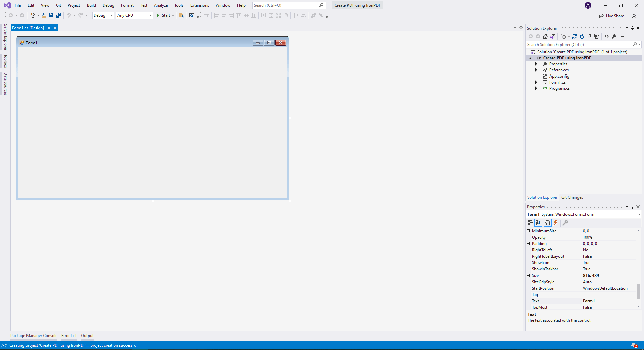Image resolution: width=644 pixels, height=350 pixels.
Task: Open the Any CPU platform dropdown
Action: coord(135,15)
